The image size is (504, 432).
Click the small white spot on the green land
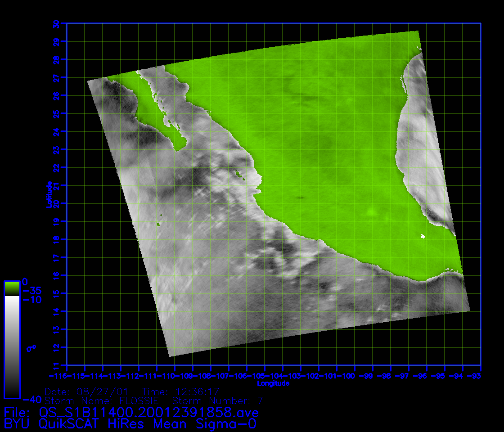click(423, 236)
